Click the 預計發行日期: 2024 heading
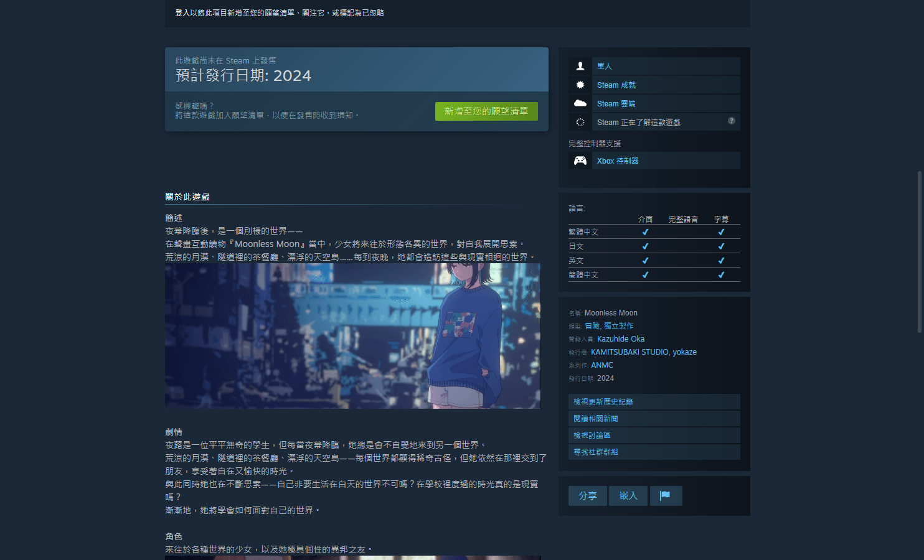 point(243,75)
